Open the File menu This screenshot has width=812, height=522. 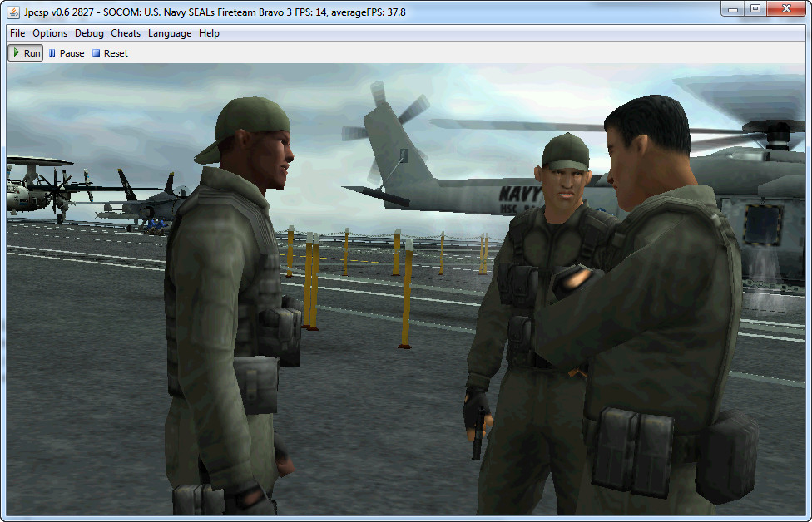tap(17, 33)
